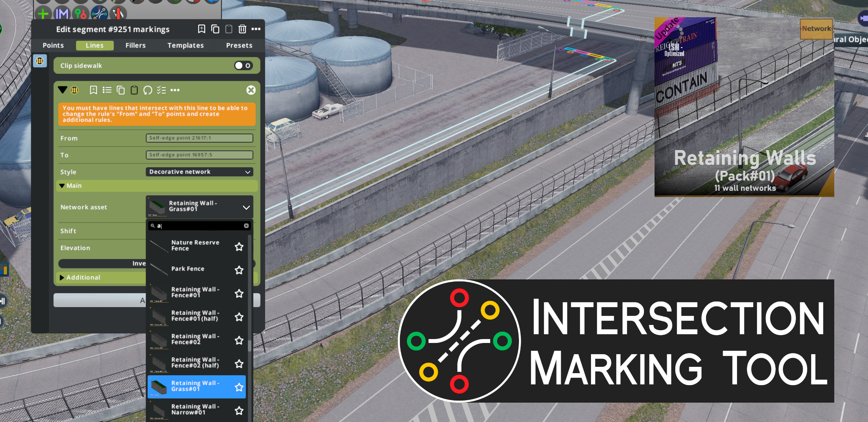The image size is (868, 422).
Task: Save markings as preset via bookmark icon
Action: 201,29
